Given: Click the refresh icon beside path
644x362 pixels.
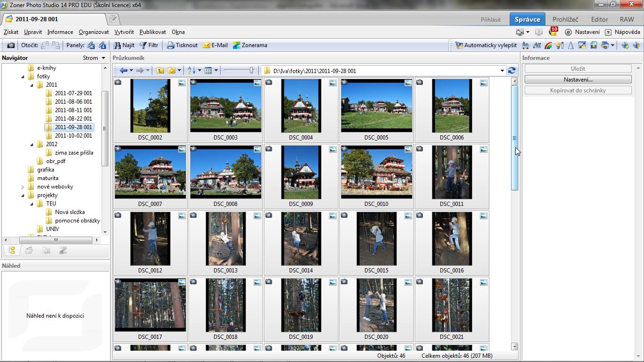Looking at the screenshot, I should pos(512,71).
